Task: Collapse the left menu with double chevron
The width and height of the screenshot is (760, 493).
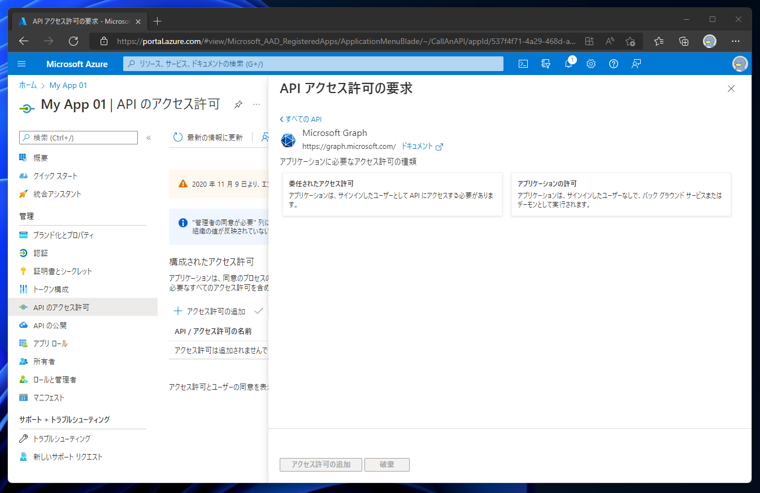Action: pos(149,138)
